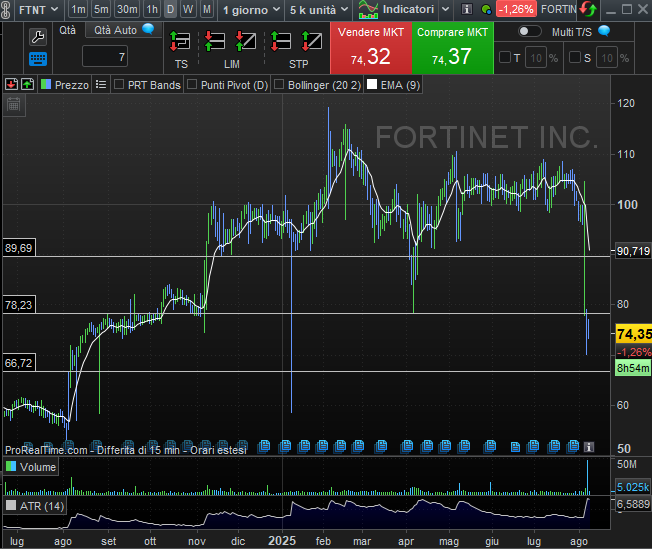Check the Punti Pivot (D) indicator
The width and height of the screenshot is (652, 549).
192,85
